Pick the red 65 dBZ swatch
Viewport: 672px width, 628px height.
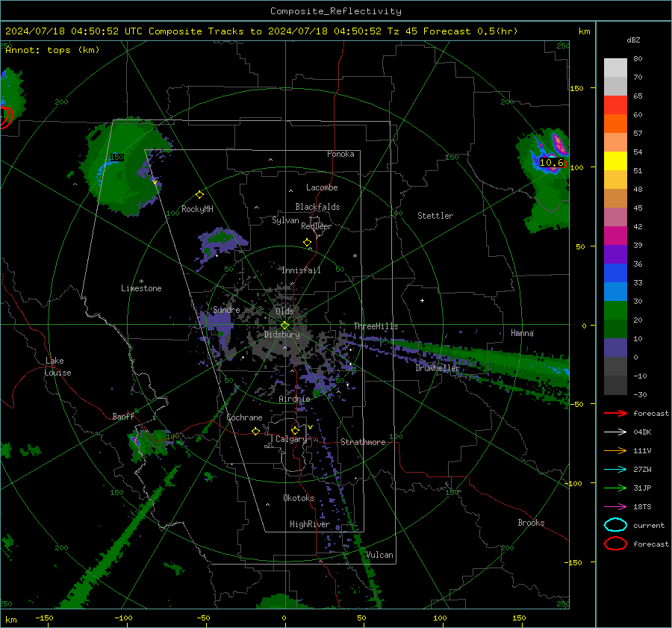coord(615,105)
